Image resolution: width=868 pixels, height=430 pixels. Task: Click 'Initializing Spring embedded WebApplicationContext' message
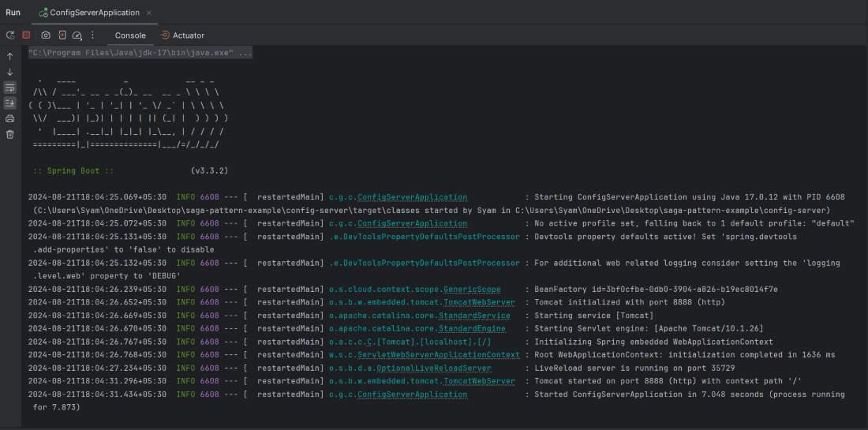pos(653,342)
